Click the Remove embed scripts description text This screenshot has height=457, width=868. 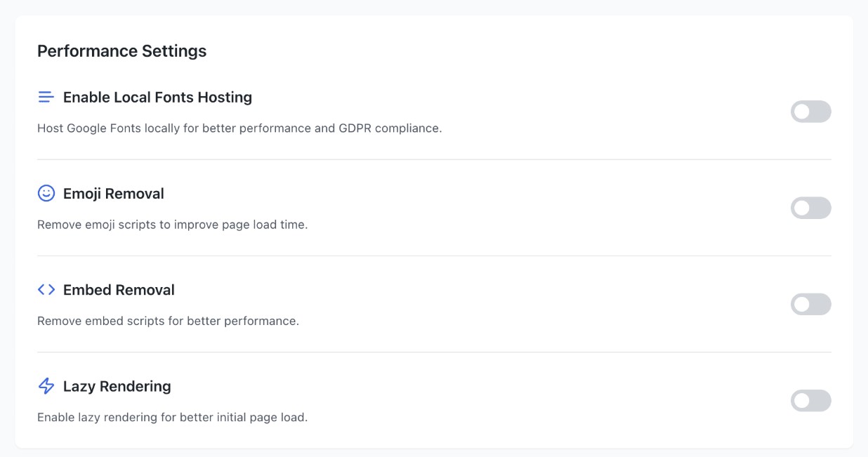(x=168, y=321)
